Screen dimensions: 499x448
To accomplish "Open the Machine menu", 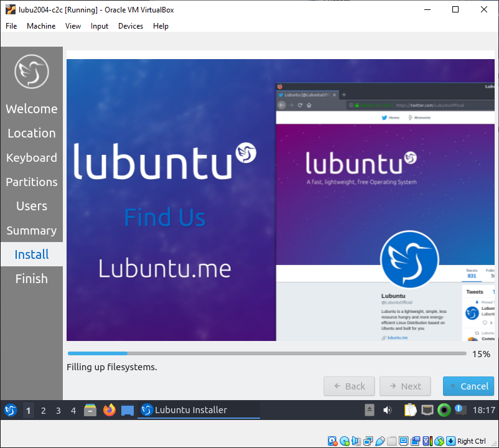I will 41,26.
